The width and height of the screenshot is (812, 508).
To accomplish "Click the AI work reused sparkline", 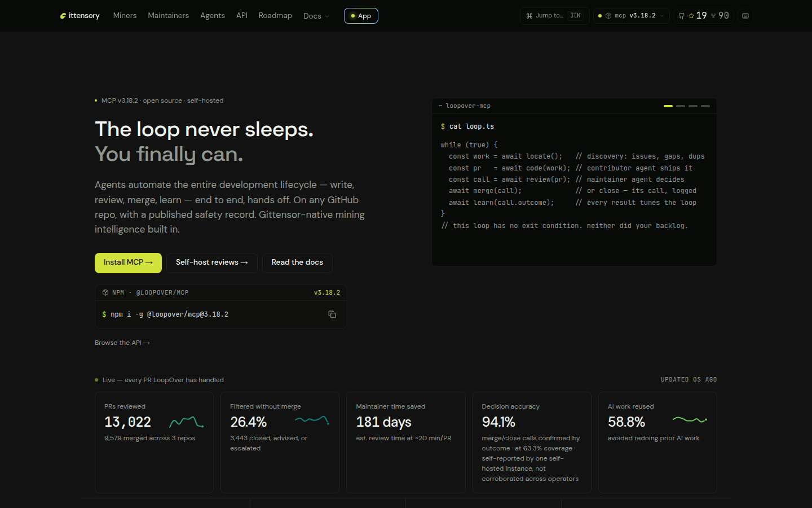I will (x=690, y=419).
